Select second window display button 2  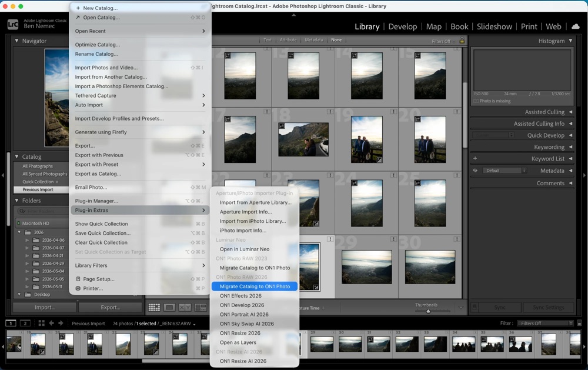pyautogui.click(x=25, y=323)
